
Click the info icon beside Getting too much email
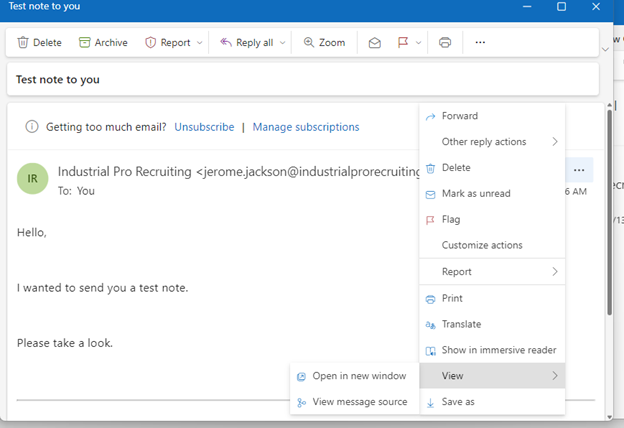[32, 127]
